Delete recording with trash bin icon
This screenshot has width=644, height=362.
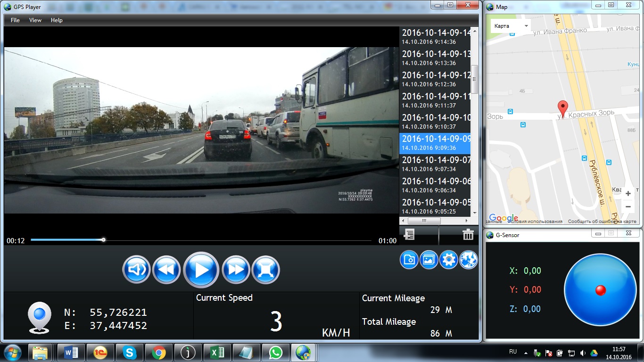point(468,234)
